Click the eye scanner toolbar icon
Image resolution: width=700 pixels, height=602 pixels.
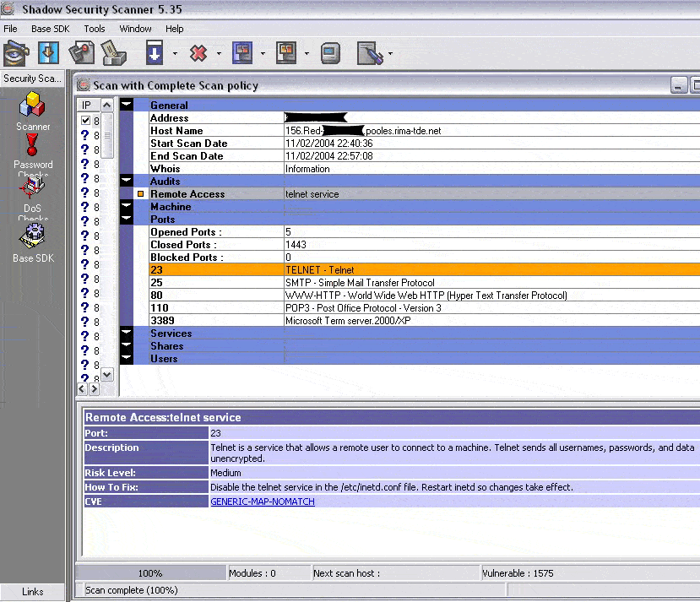[16, 53]
